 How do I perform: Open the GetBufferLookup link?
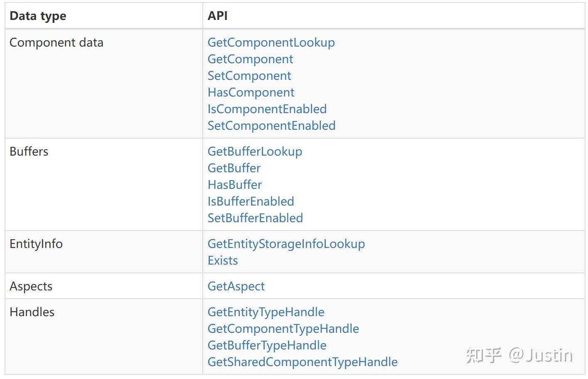255,151
